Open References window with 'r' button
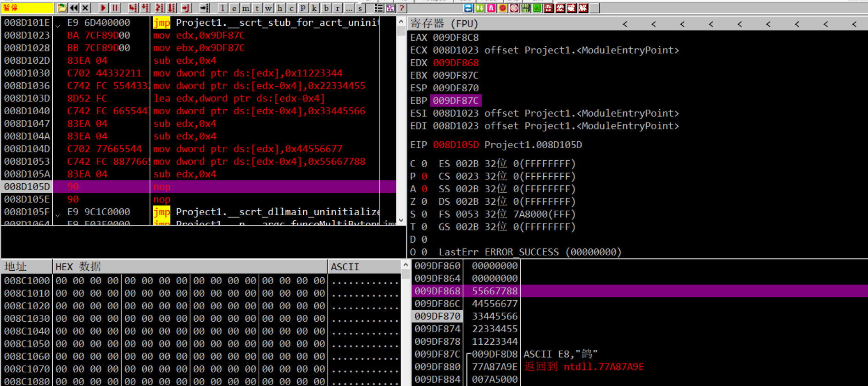This screenshot has height=386, width=868. [x=337, y=8]
